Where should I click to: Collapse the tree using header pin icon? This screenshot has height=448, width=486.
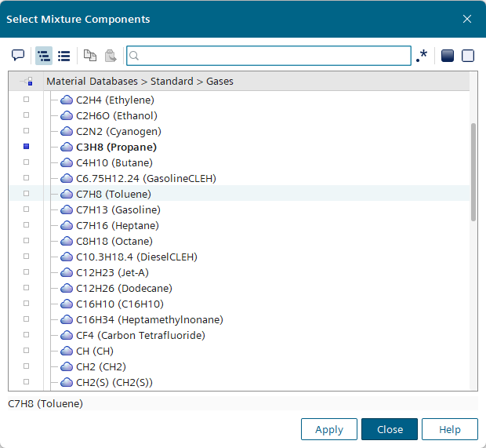tap(27, 81)
